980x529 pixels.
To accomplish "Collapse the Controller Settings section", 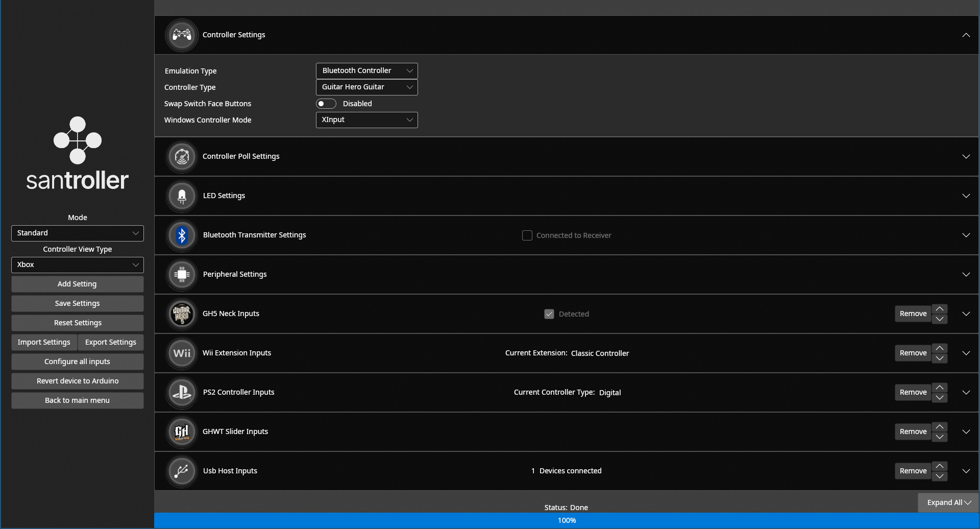I will [966, 35].
